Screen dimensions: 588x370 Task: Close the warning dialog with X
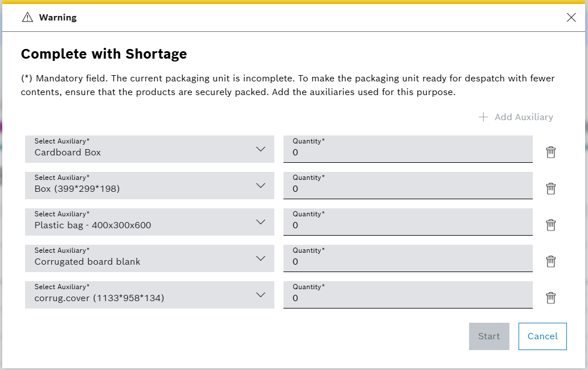[571, 18]
